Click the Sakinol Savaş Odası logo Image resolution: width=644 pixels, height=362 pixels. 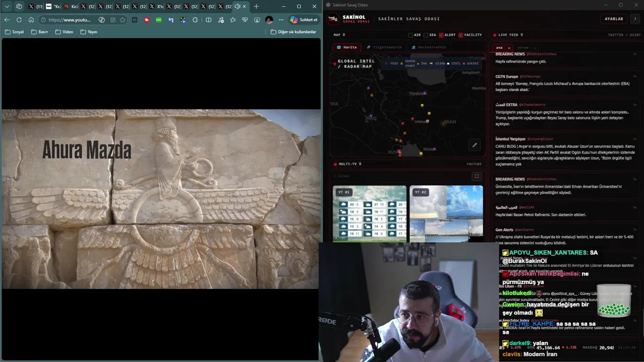(x=333, y=19)
